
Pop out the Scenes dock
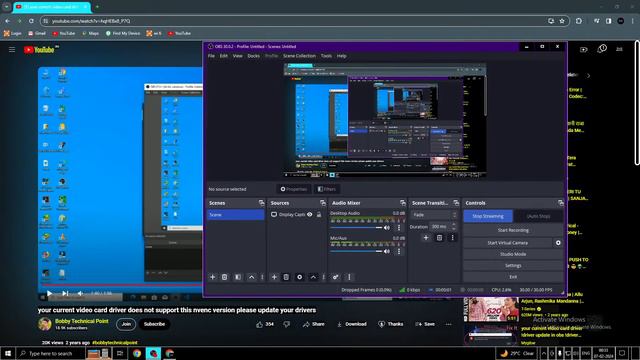pos(261,203)
